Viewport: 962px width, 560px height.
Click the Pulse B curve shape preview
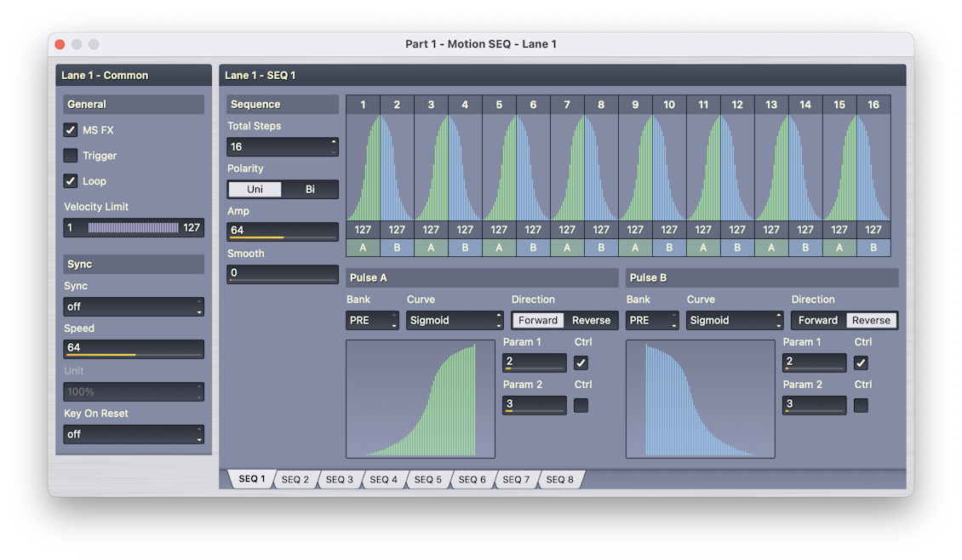[700, 399]
